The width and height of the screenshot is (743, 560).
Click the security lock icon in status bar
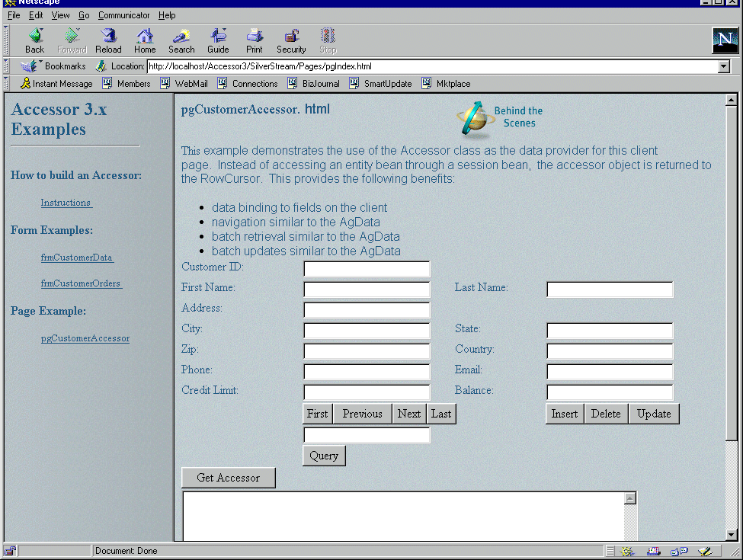[10, 551]
